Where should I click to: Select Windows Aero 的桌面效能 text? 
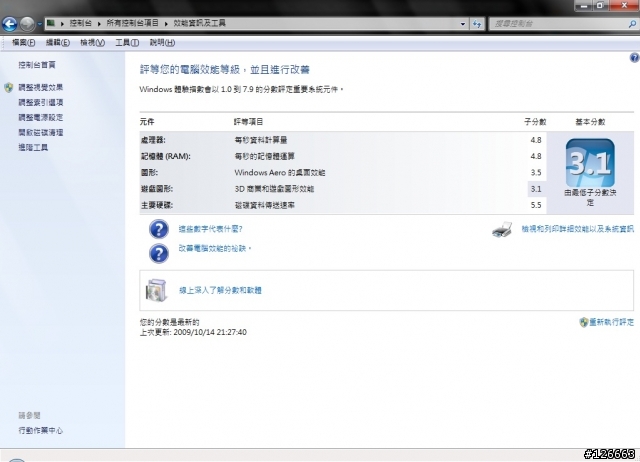[280, 173]
